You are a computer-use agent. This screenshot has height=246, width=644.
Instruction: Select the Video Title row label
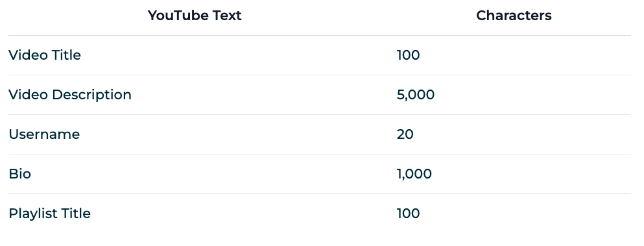(x=45, y=55)
